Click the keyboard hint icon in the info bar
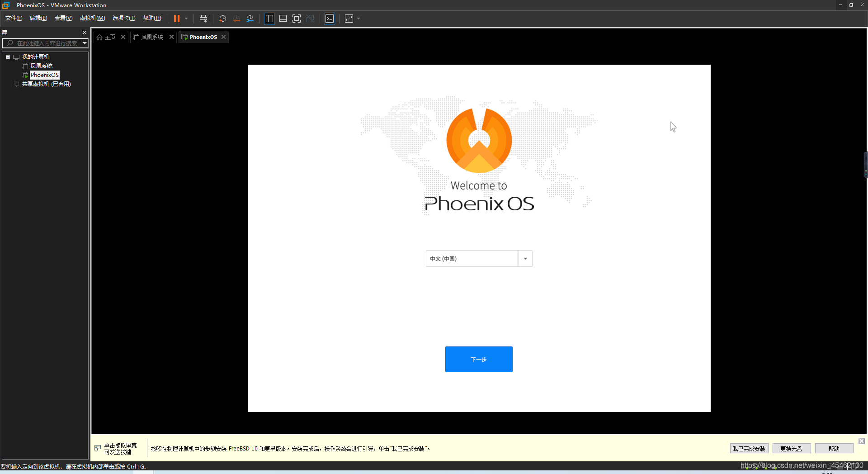 pyautogui.click(x=98, y=448)
